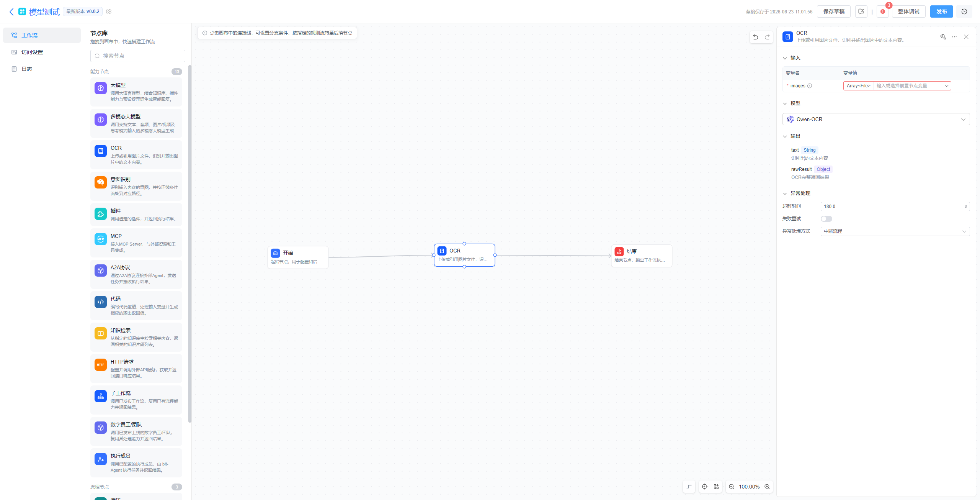
Task: Open the OCR panel more options icon
Action: click(x=954, y=37)
